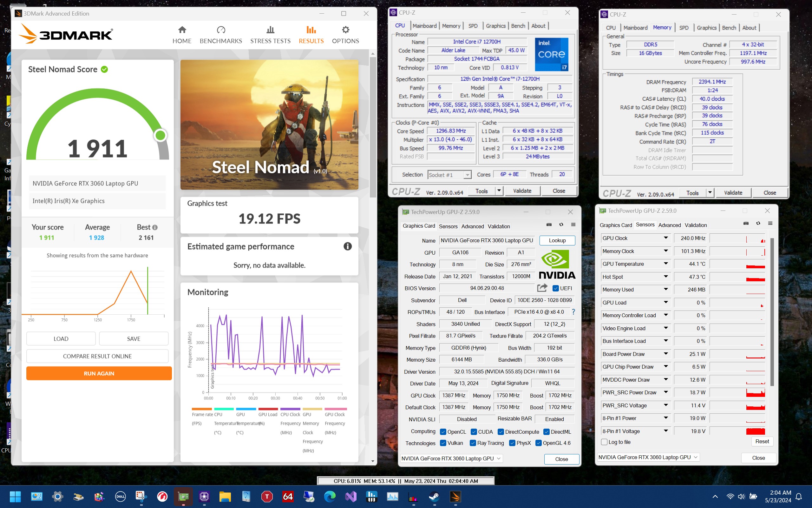Toggle the PhysX checkbox
812x508 pixels.
(x=512, y=443)
